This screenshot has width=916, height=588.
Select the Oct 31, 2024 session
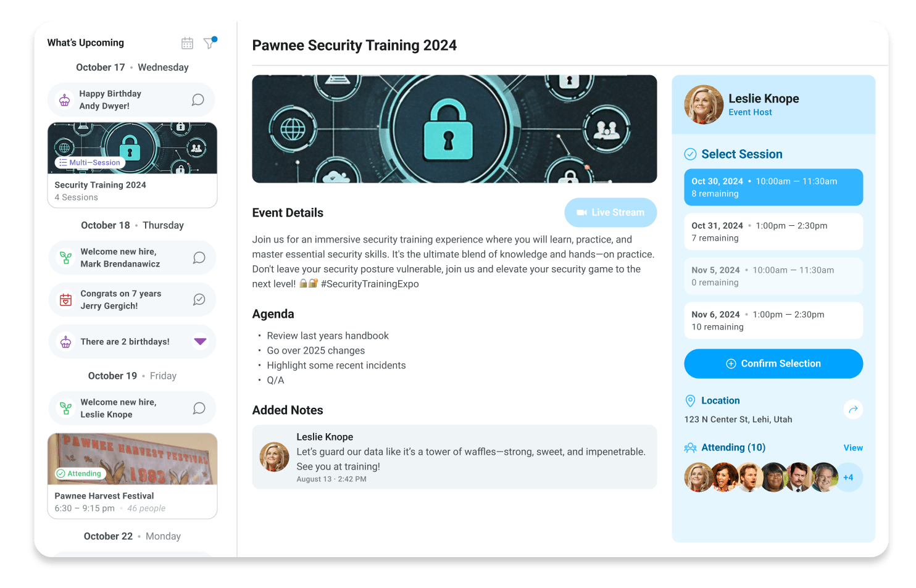coord(773,232)
